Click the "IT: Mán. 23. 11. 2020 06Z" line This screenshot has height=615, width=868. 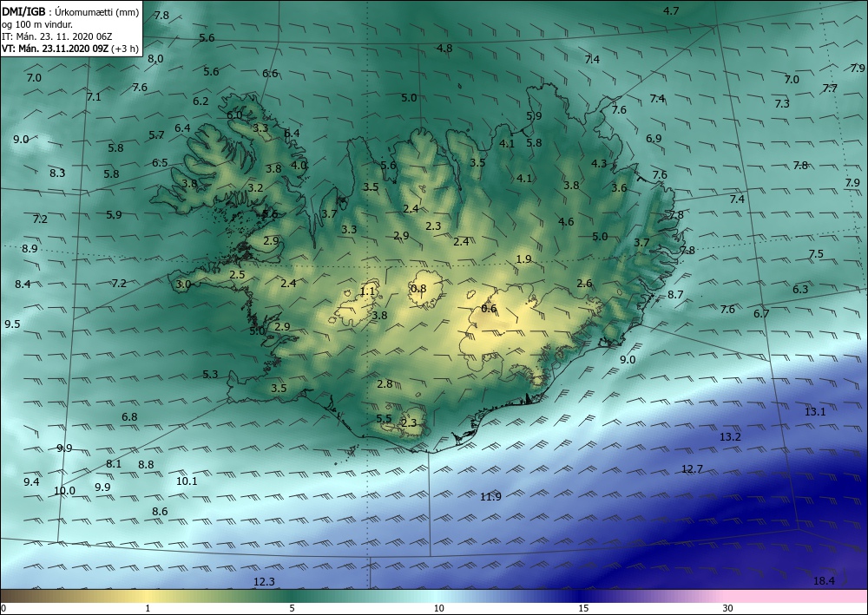tap(57, 37)
